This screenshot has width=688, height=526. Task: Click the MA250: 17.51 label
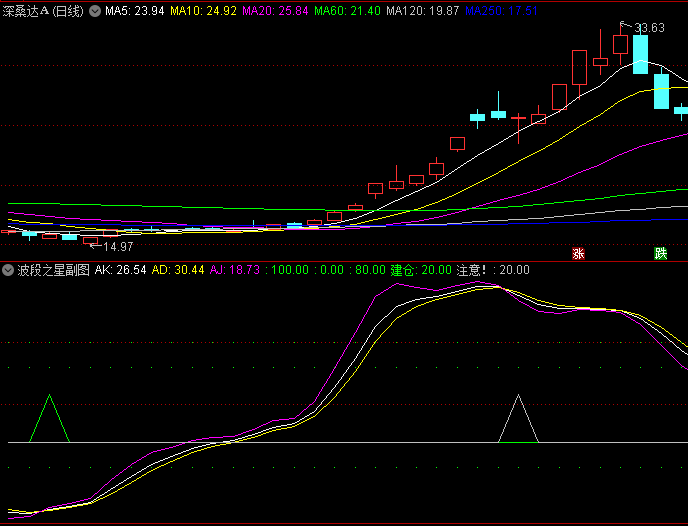point(502,11)
